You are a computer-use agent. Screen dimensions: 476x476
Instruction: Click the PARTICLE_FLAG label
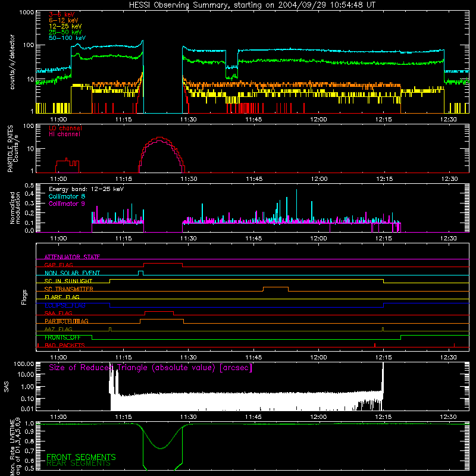click(66, 321)
